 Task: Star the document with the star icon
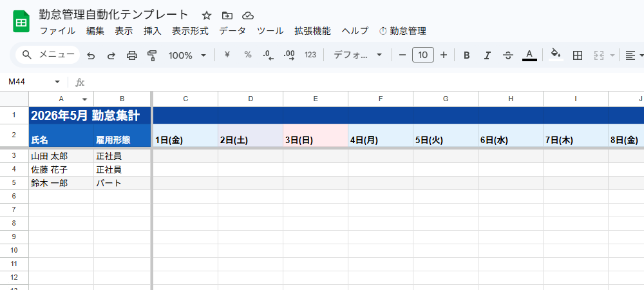click(207, 15)
